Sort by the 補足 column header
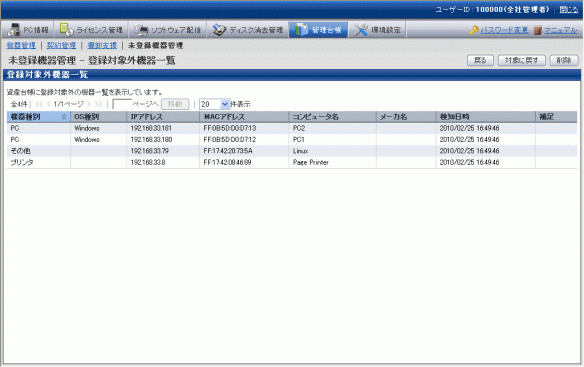584x367 pixels. (556, 117)
